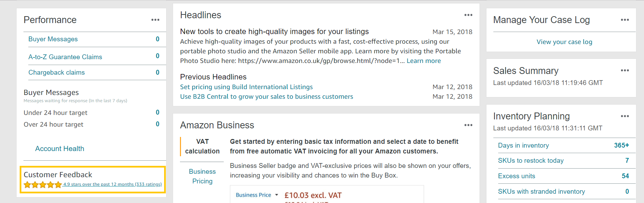
Task: Open SKUs to restock today
Action: click(531, 161)
